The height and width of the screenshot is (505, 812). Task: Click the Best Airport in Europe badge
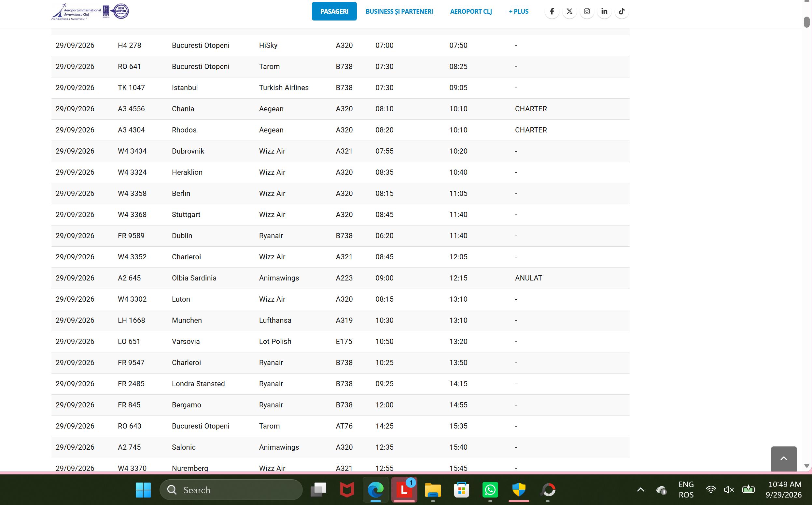click(x=120, y=11)
